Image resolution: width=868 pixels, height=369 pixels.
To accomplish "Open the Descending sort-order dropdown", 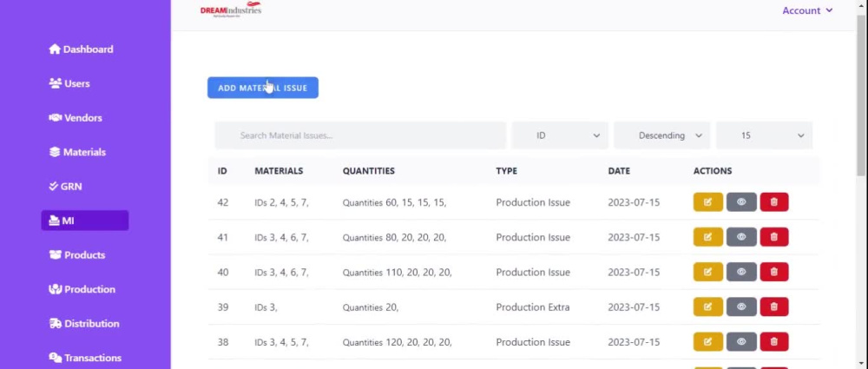I will 661,135.
